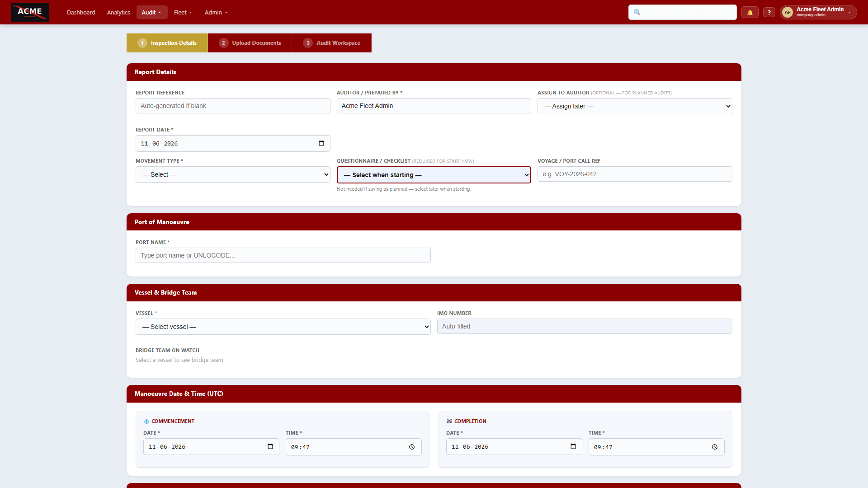
Task: Click 'Select a vessel to see bridge team' text
Action: pyautogui.click(x=179, y=360)
